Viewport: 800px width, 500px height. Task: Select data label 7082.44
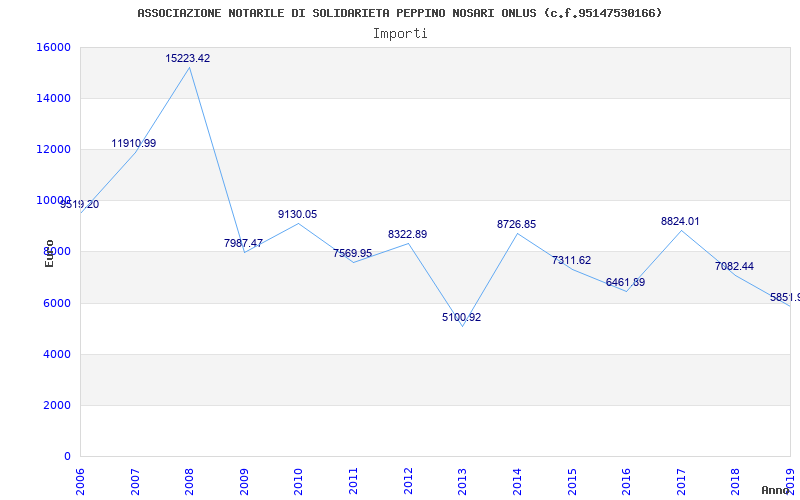(735, 266)
